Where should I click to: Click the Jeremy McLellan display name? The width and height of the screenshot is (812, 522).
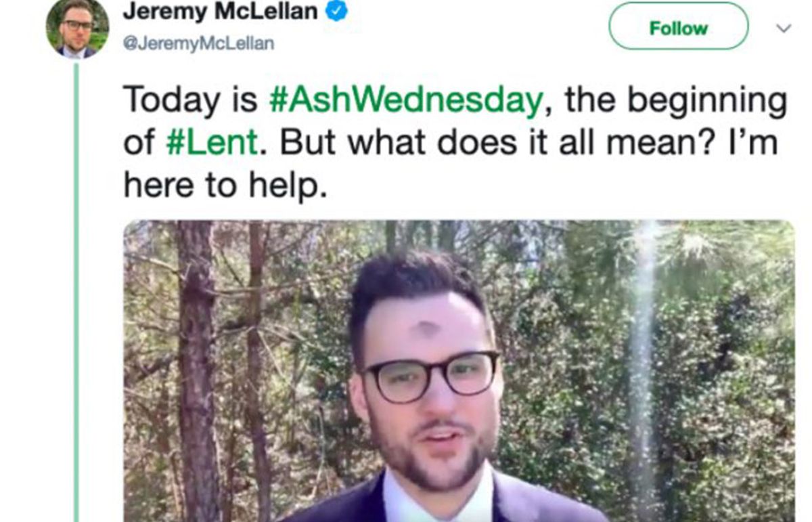(221, 12)
